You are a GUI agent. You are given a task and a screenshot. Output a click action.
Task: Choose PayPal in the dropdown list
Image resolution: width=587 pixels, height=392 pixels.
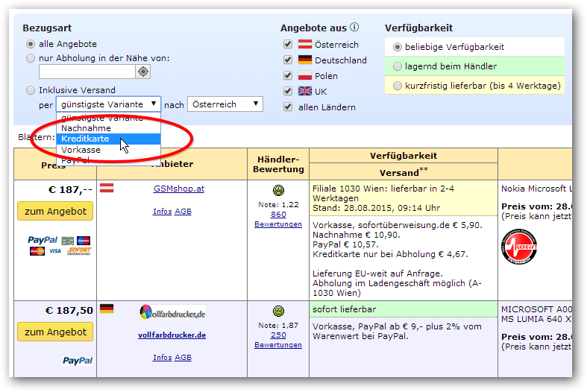coord(109,160)
